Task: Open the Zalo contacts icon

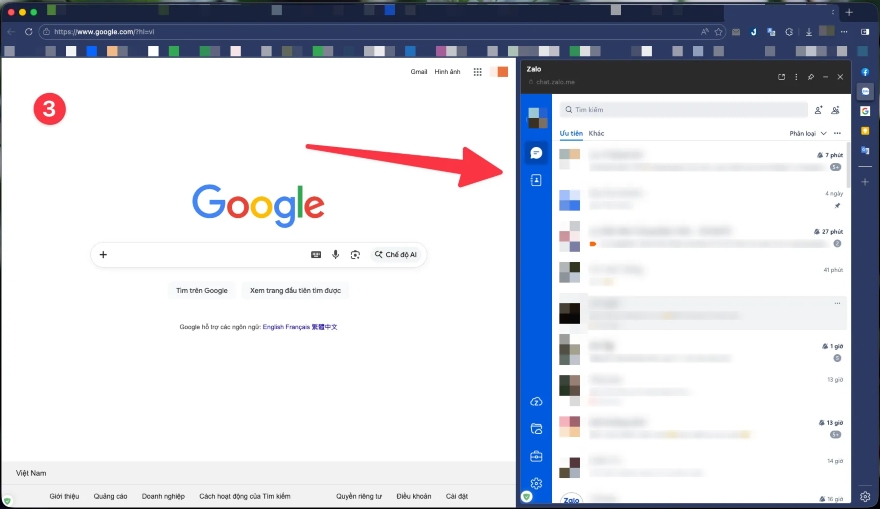Action: 536,180
